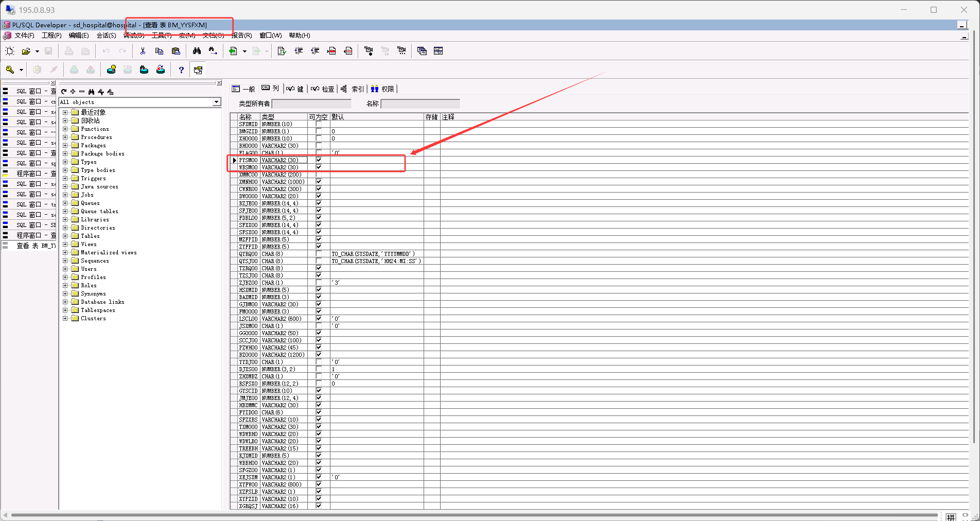
Task: Click the Cascade windows icon
Action: 422,51
